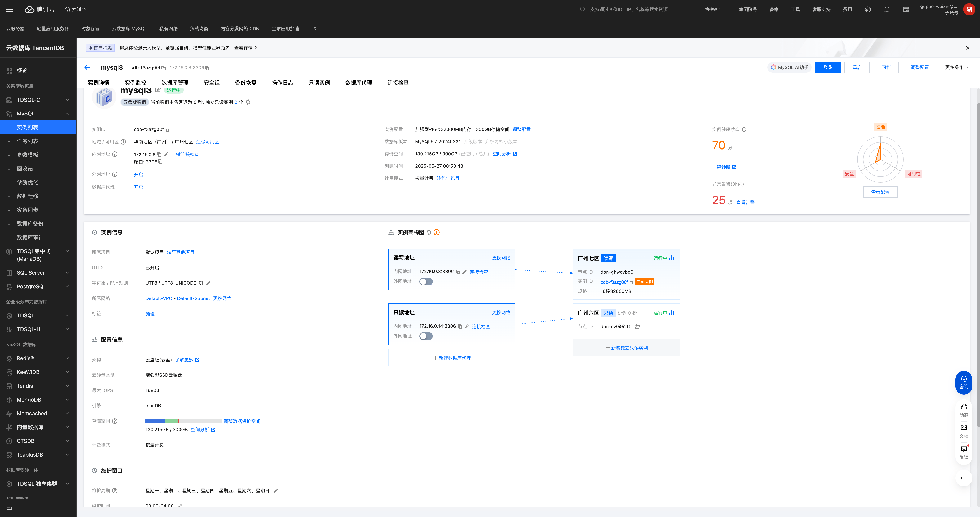This screenshot has height=517, width=980.
Task: Click the blue 登录 button
Action: 827,68
